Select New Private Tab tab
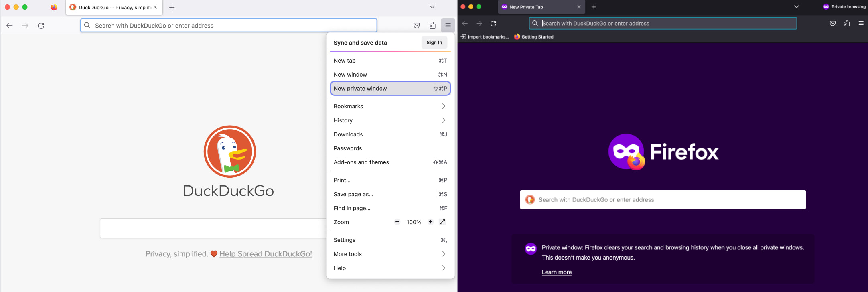 (x=541, y=7)
